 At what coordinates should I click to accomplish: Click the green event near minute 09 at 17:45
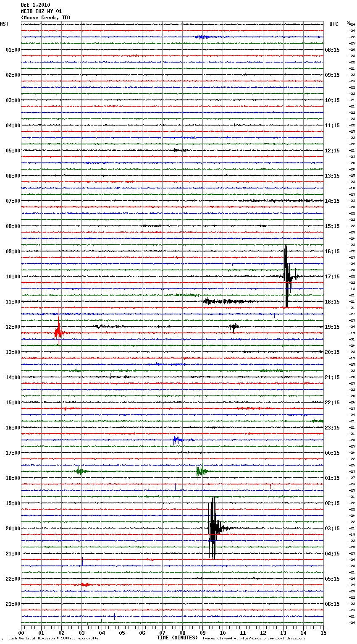point(202,471)
